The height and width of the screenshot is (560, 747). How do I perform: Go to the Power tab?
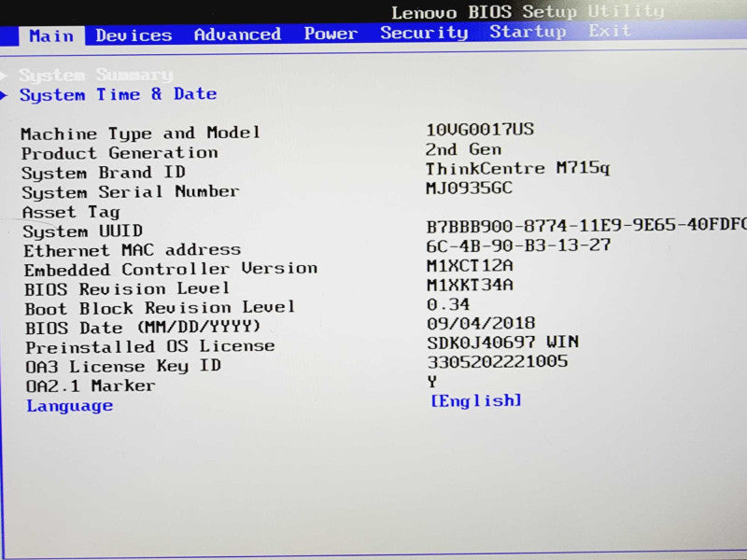pyautogui.click(x=331, y=34)
